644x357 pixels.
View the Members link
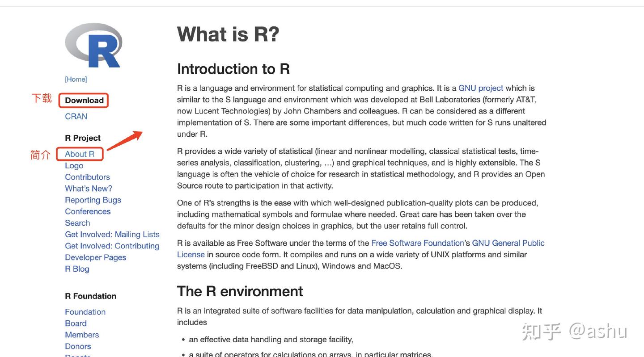82,334
